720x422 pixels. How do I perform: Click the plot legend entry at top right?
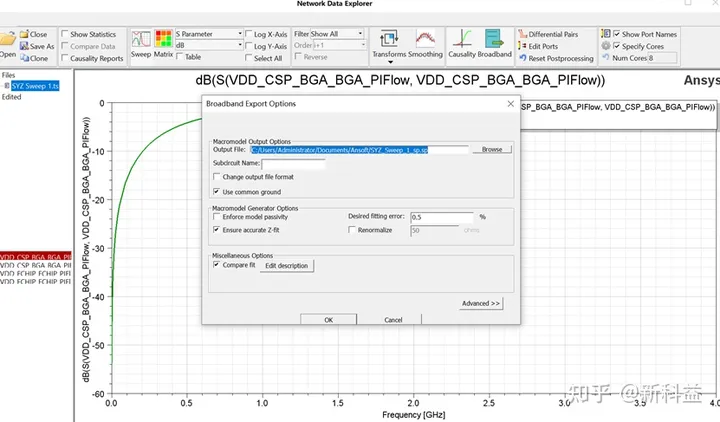(x=618, y=107)
